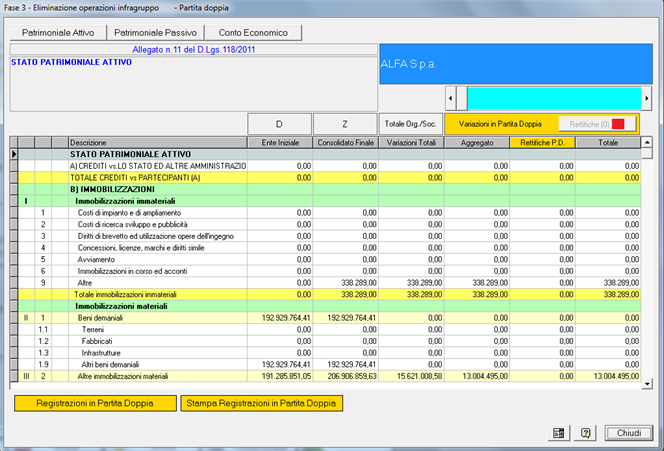Click the Consolidato Finale column header
The height and width of the screenshot is (451, 664).
pyautogui.click(x=344, y=143)
